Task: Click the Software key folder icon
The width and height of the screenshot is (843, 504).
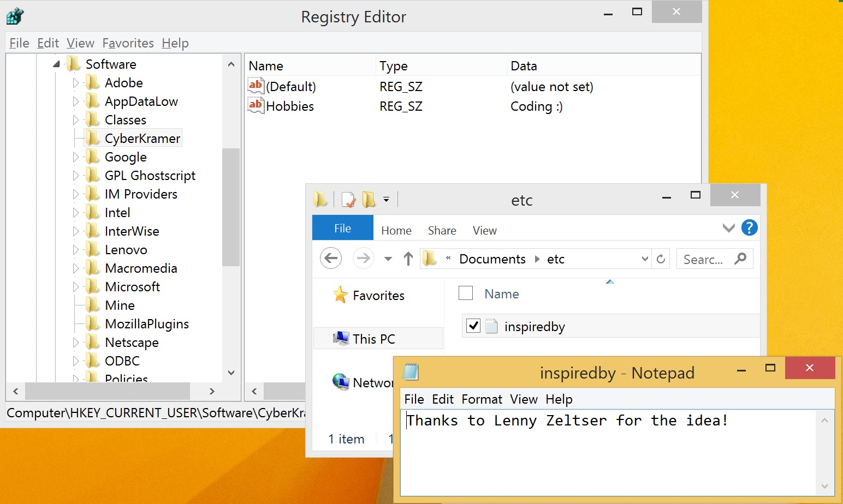Action: 73,64
